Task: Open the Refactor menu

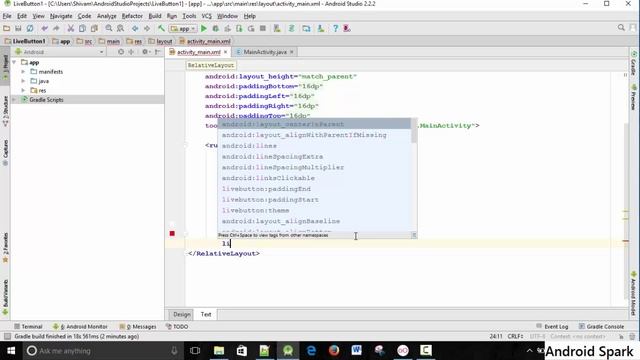Action: [x=132, y=16]
